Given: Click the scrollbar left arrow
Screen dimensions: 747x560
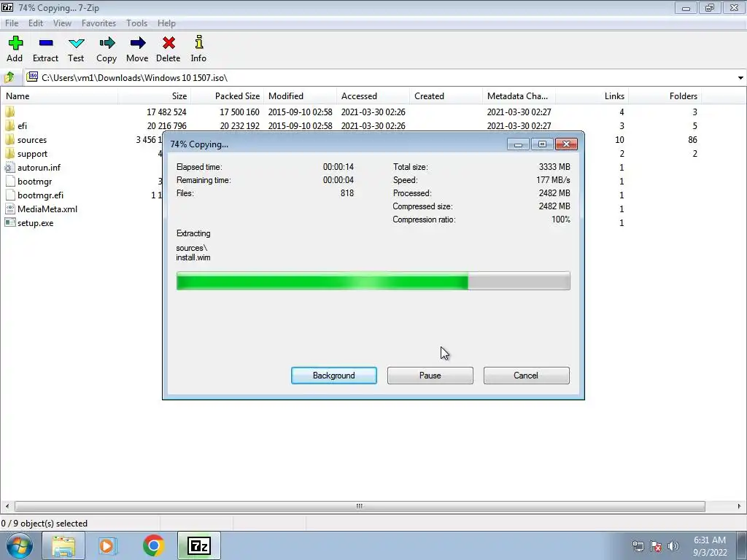Looking at the screenshot, I should [x=7, y=506].
